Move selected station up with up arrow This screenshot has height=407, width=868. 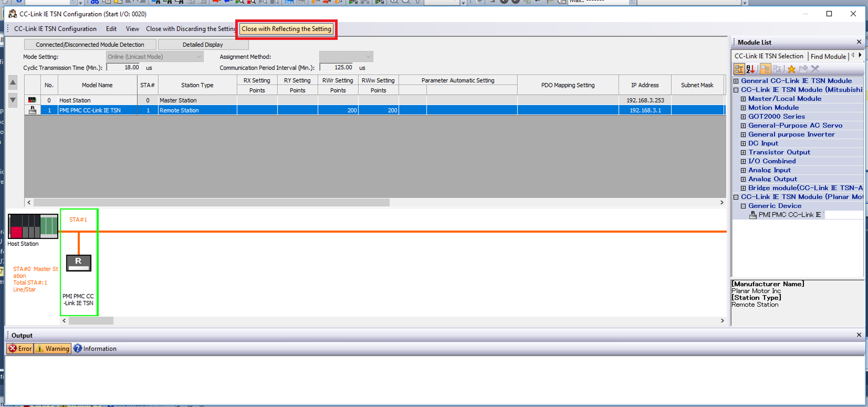coord(13,83)
